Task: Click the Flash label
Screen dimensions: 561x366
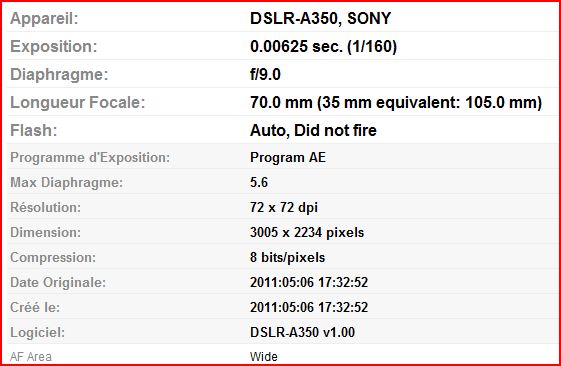Action: point(34,131)
